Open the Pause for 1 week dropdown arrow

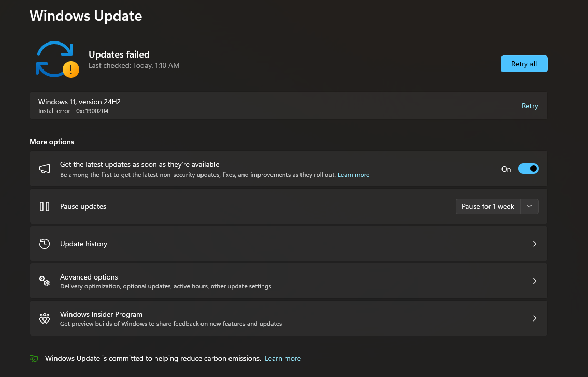529,206
